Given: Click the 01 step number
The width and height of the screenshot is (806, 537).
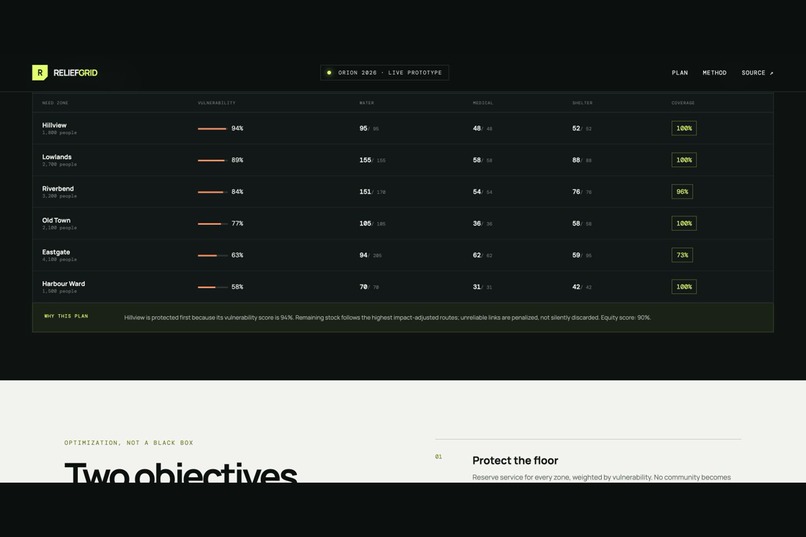Looking at the screenshot, I should point(438,456).
